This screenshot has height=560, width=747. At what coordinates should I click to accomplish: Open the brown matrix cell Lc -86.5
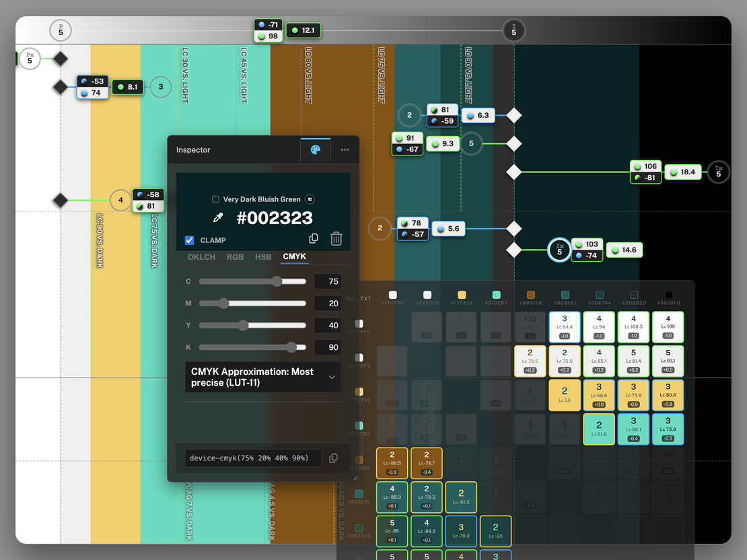392,463
